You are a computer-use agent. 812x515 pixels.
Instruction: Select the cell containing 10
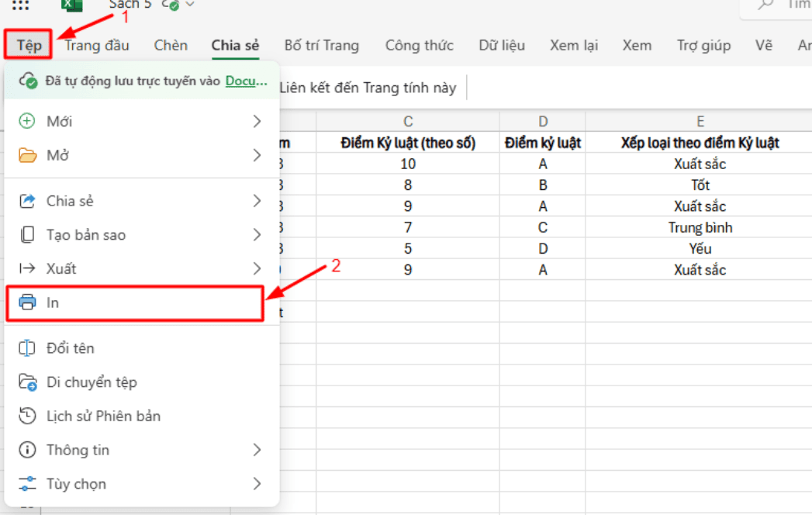click(408, 164)
